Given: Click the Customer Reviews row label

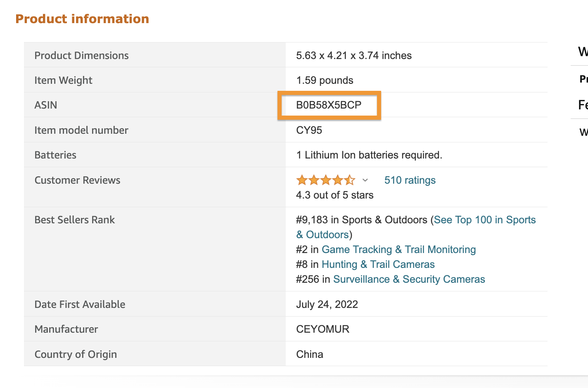Looking at the screenshot, I should 78,180.
